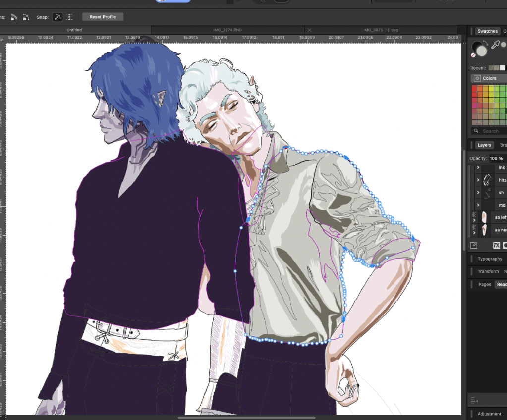Click the edit-all-layers icon below layer list
The image size is (507, 420).
pyautogui.click(x=474, y=245)
